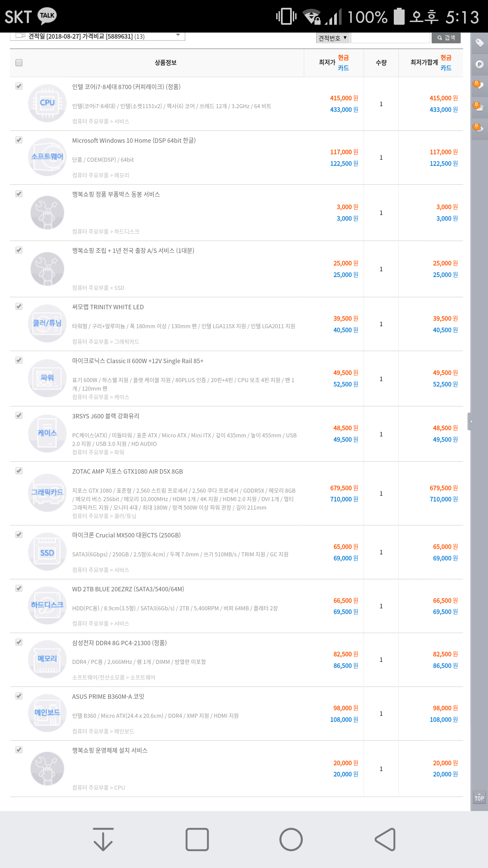This screenshot has width=488, height=868.
Task: Tap the Android back navigation button
Action: click(385, 839)
